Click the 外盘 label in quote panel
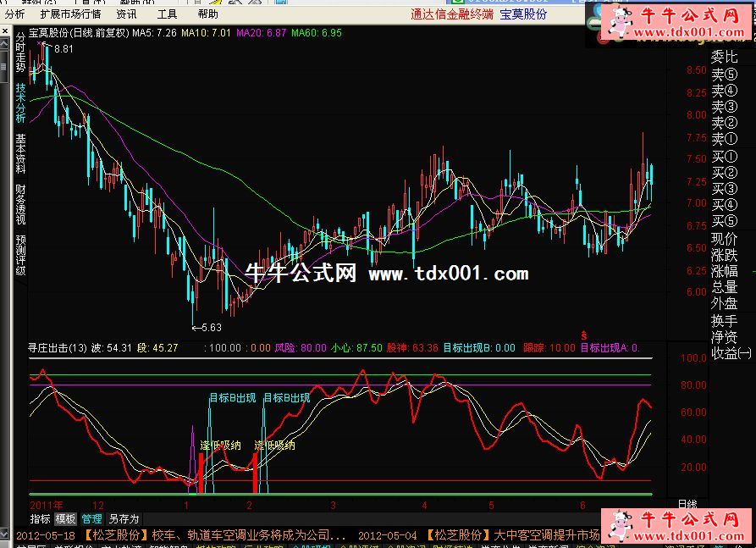 click(x=724, y=303)
